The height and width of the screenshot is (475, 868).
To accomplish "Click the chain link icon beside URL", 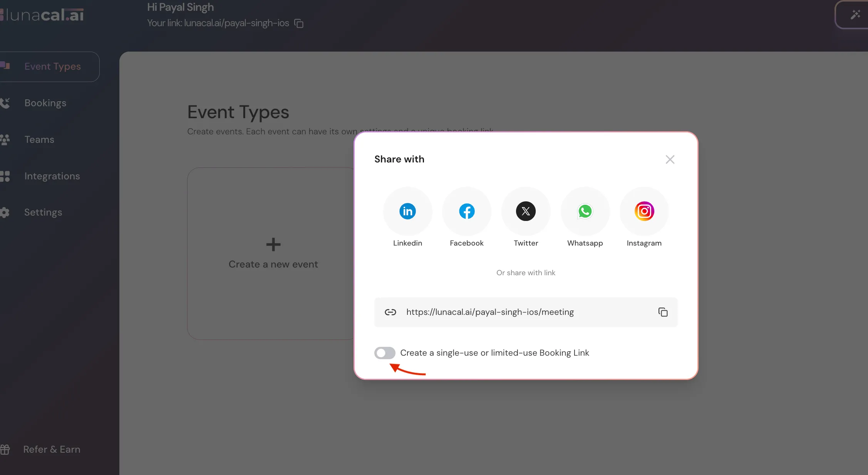I will 390,312.
